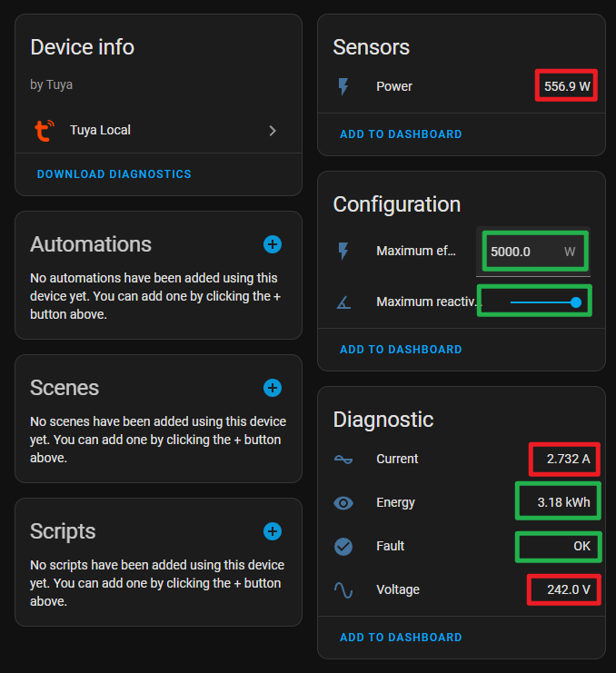Click the Tuya Local logo icon

click(x=45, y=131)
